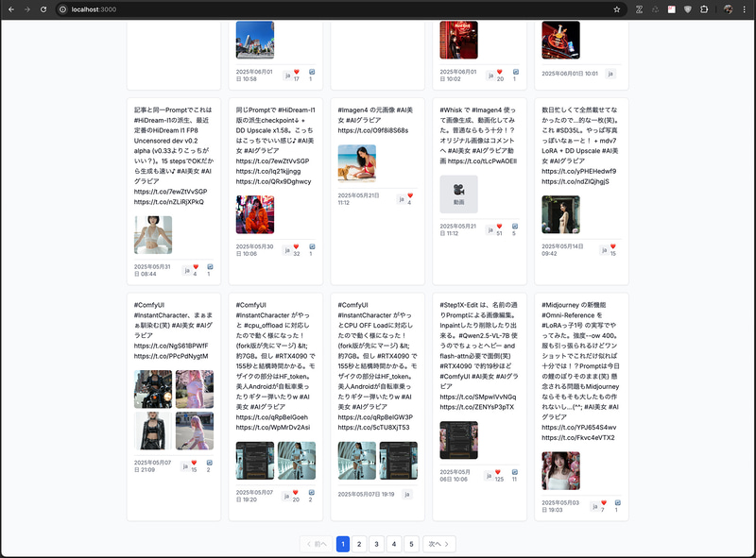The width and height of the screenshot is (756, 558).
Task: Click the retweet icon on the #Whisk #Imagen4 card
Action: pos(515,226)
